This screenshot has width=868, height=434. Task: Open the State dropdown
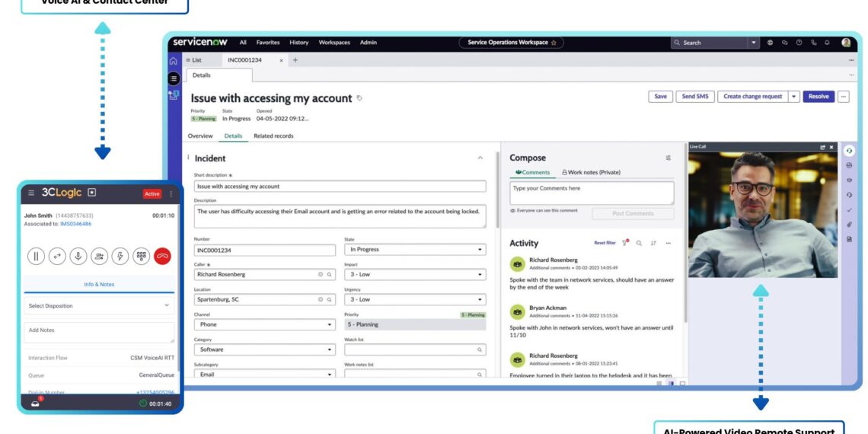click(x=415, y=250)
